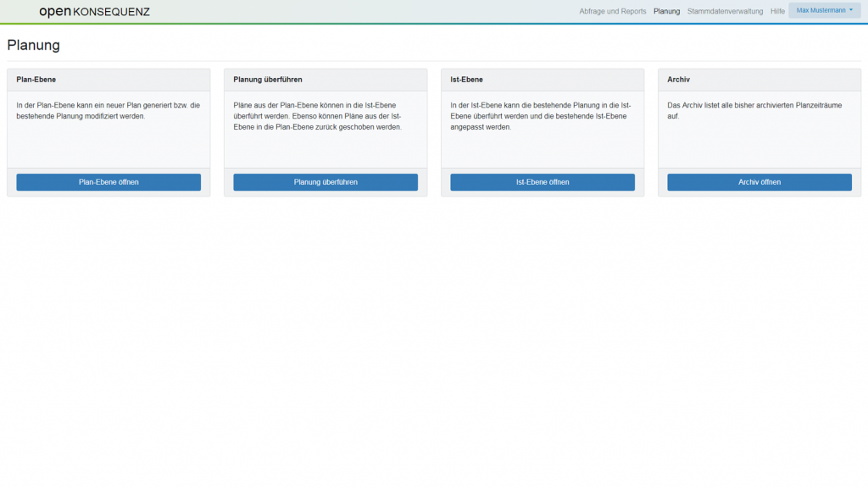Expand the Max Mustermann user dropdown

coord(824,10)
